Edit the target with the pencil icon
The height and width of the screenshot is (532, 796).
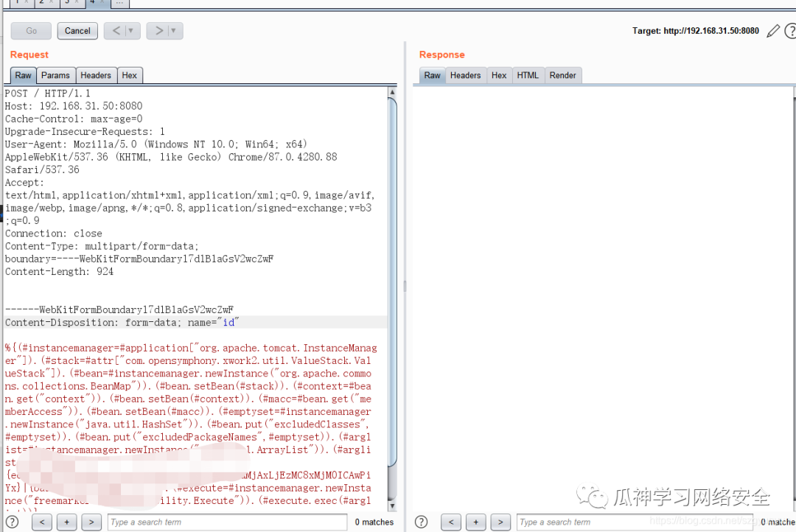772,31
